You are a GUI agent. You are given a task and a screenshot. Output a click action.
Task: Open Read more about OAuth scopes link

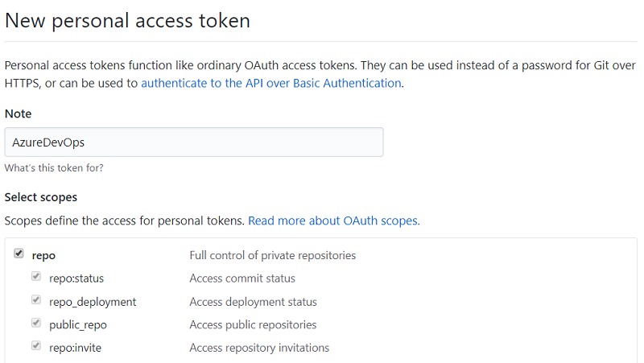coord(333,220)
